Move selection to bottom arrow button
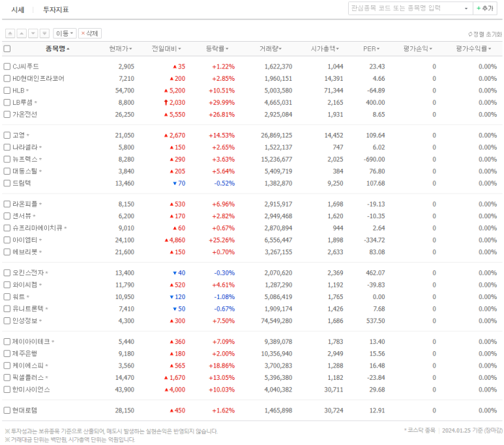 [45, 33]
